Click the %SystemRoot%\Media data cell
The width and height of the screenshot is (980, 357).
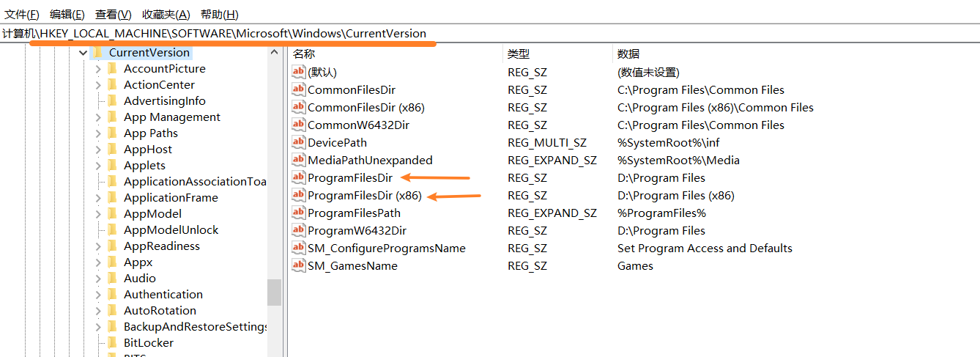point(678,160)
